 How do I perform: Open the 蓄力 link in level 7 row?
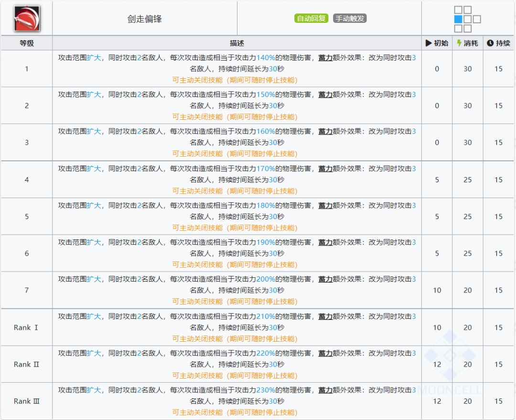coord(325,279)
